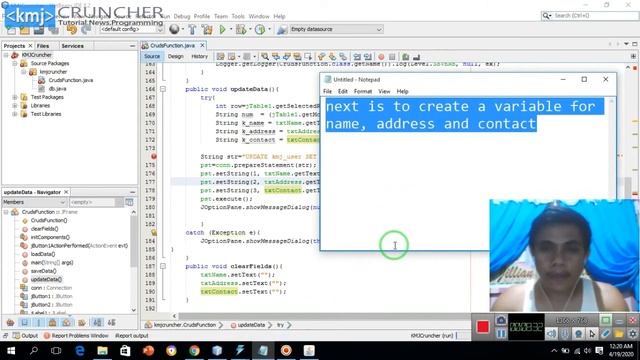The image size is (640, 360).
Task: Open Notepad's Edit menu
Action: click(342, 91)
